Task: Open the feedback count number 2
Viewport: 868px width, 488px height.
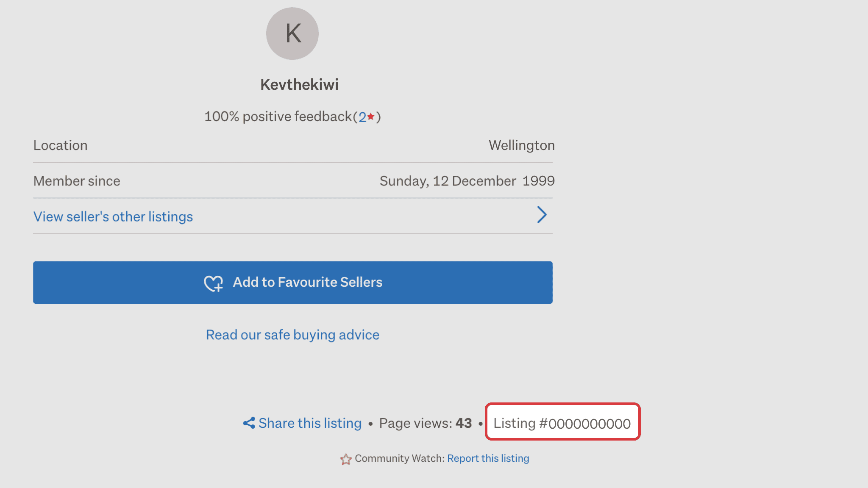Action: tap(362, 117)
